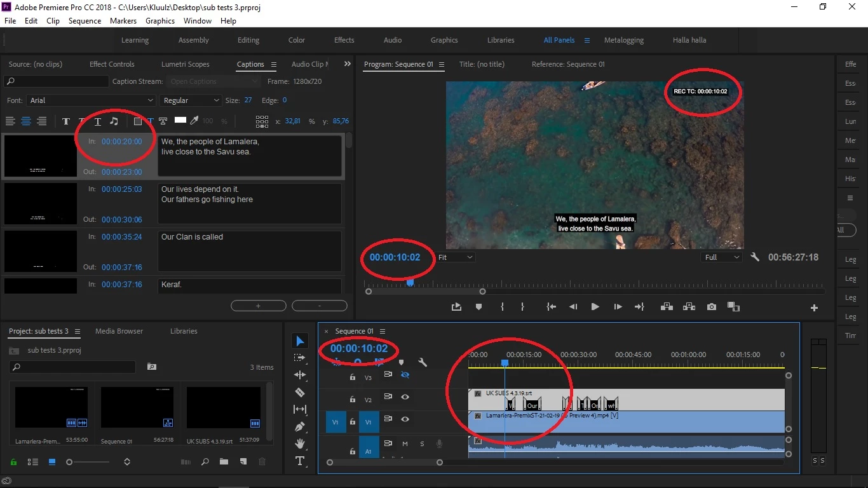Select the Ripple Edit tool
This screenshot has width=868, height=488.
coord(300,375)
